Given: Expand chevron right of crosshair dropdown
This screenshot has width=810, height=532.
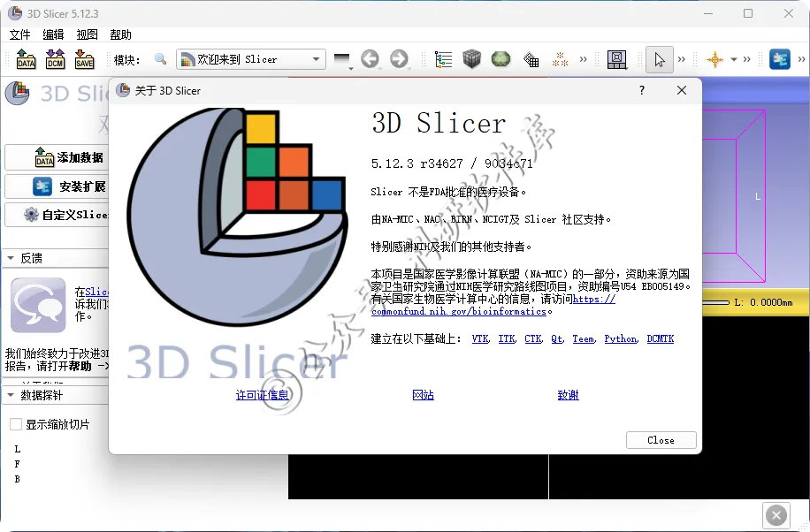Looking at the screenshot, I should 746,59.
